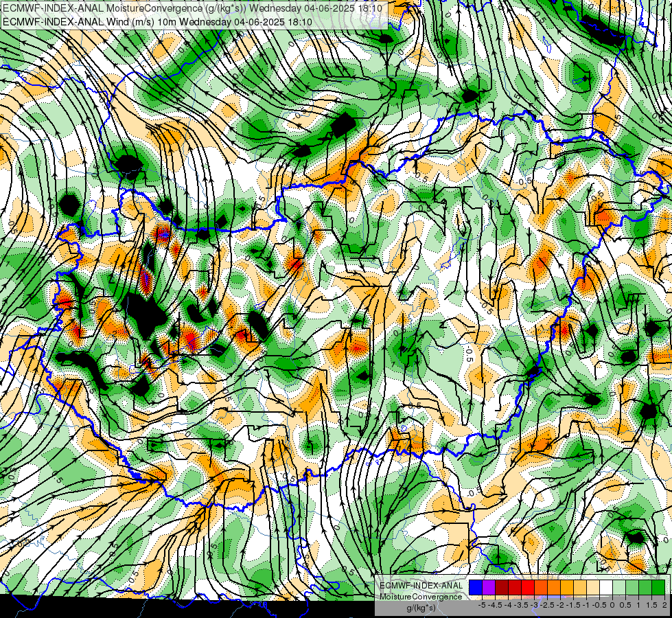Click the -3.5 tick label on the legend
Screen dimensions: 672x618
tap(521, 605)
